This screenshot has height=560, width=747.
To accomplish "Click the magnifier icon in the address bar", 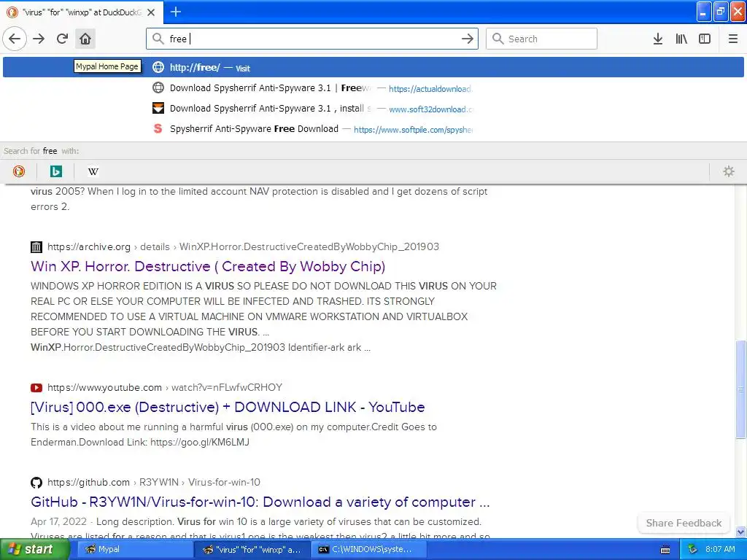I will 158,39.
